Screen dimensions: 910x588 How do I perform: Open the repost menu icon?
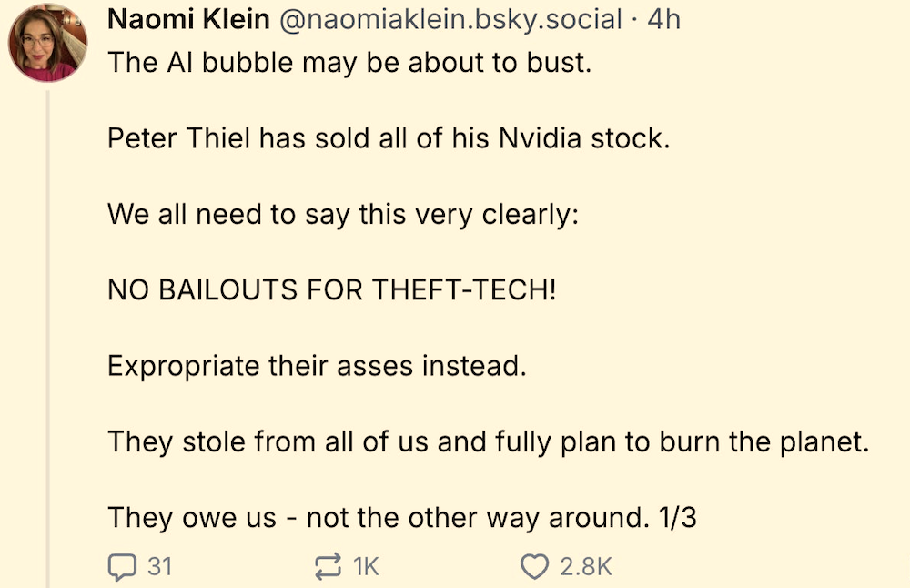[326, 567]
